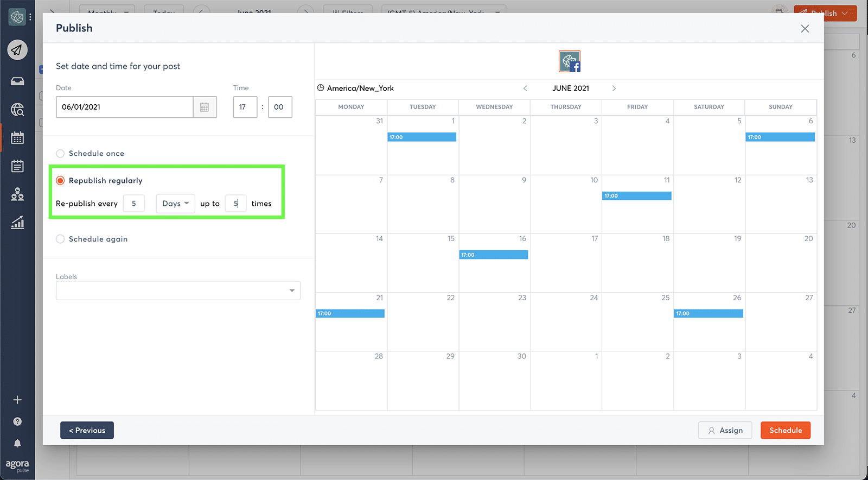
Task: Open the help question mark icon
Action: tap(17, 421)
